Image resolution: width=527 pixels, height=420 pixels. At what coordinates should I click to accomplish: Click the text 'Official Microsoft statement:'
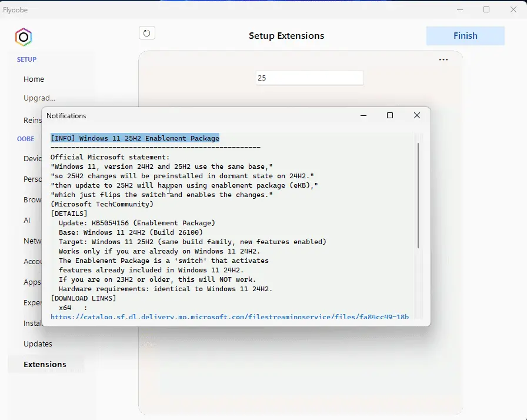click(110, 157)
